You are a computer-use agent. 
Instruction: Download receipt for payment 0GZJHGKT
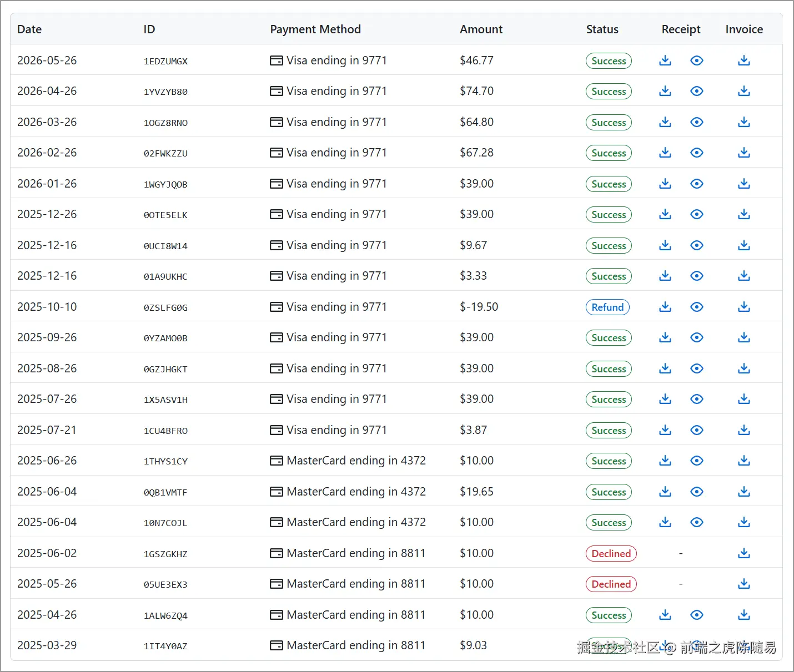point(665,368)
